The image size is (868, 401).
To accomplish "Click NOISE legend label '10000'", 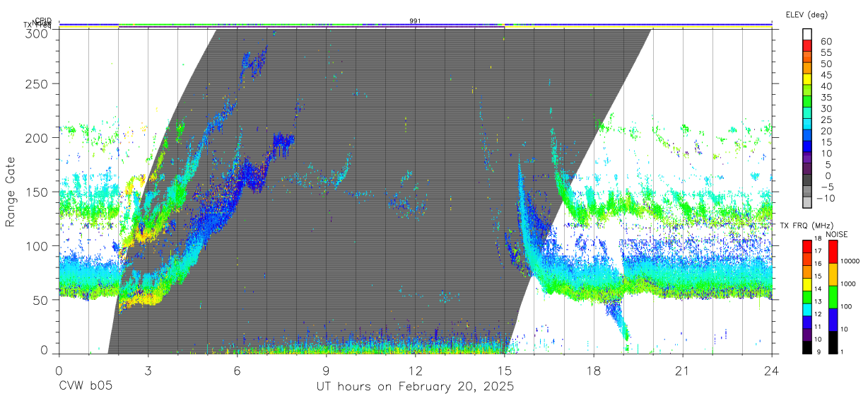I will [850, 261].
